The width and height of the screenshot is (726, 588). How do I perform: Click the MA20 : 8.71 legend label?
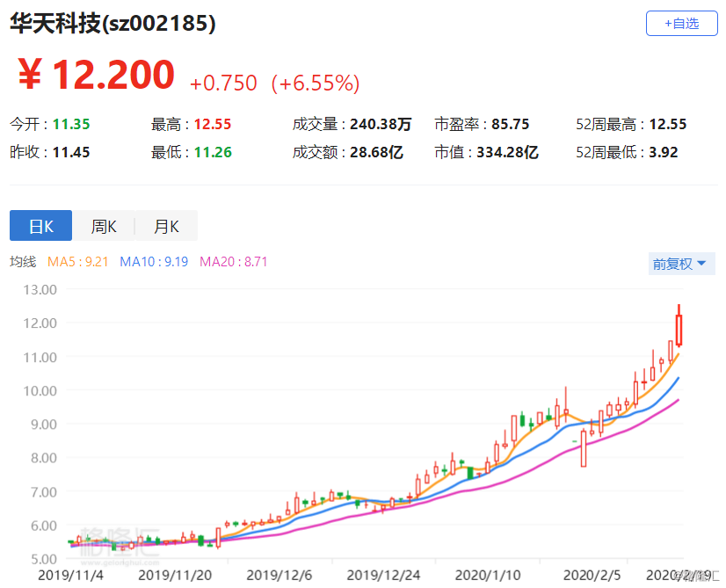tap(234, 262)
